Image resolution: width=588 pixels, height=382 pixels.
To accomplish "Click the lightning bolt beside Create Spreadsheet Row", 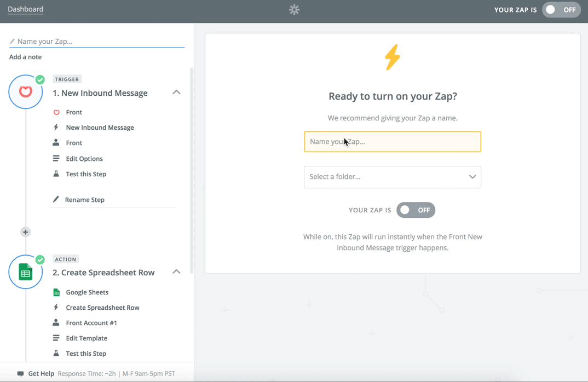I will coord(56,308).
